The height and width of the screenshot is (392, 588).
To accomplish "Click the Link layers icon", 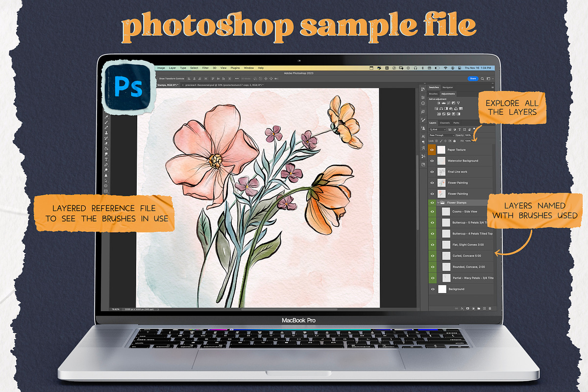I will click(x=456, y=308).
